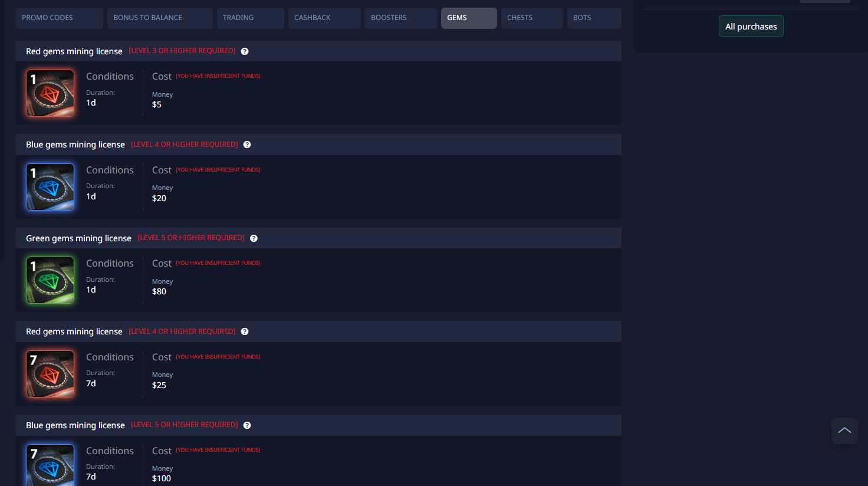Switch to the Chests tab

(531, 18)
